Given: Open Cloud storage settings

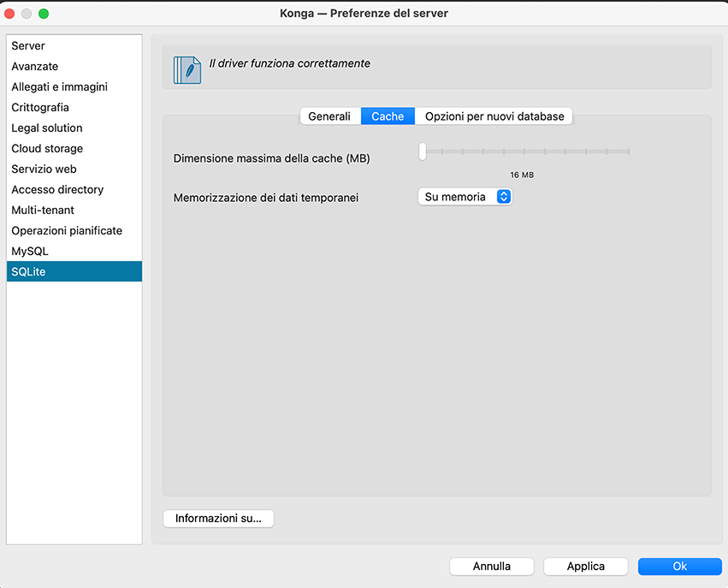Looking at the screenshot, I should point(47,148).
